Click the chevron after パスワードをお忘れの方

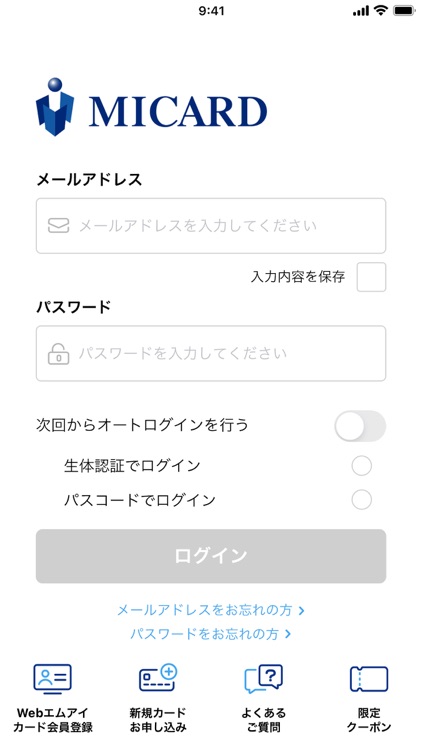(288, 634)
